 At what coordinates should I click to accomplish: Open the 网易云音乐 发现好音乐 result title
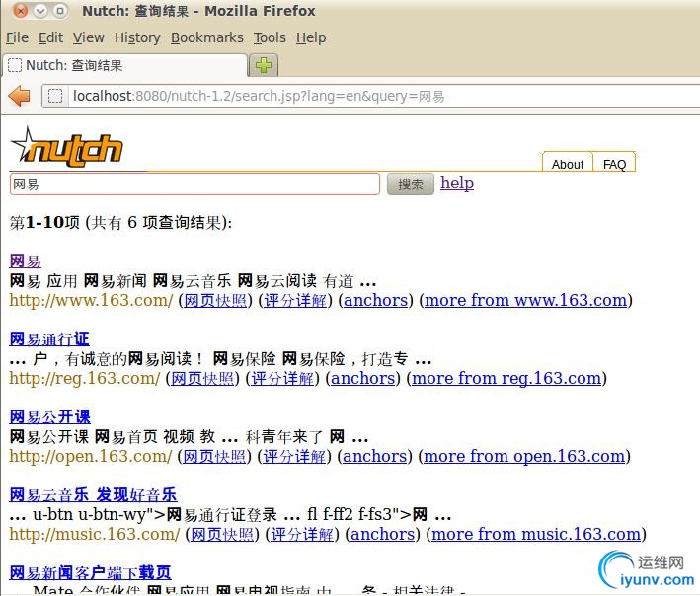[x=93, y=495]
